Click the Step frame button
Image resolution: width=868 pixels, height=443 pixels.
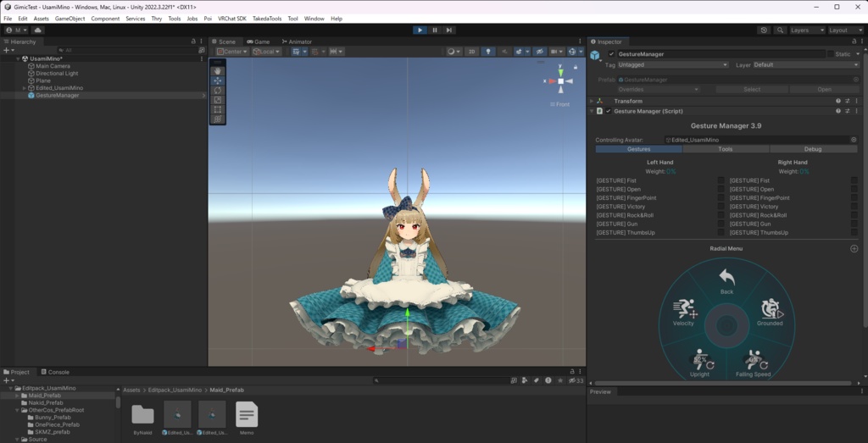449,30
